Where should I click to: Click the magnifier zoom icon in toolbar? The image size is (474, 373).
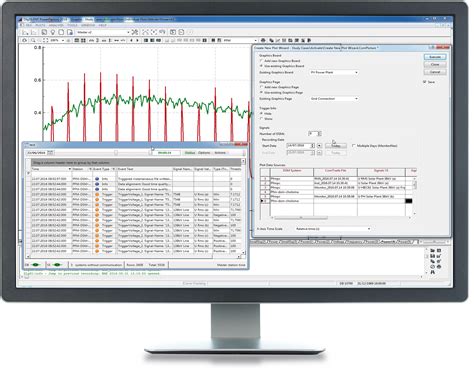click(33, 40)
